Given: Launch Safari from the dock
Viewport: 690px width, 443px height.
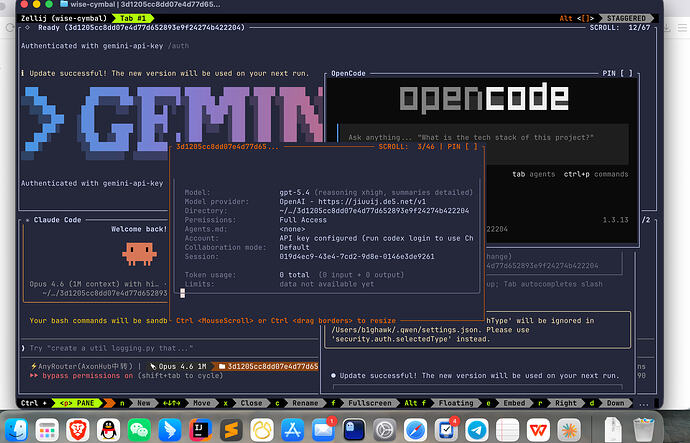Looking at the screenshot, I should pyautogui.click(x=415, y=429).
